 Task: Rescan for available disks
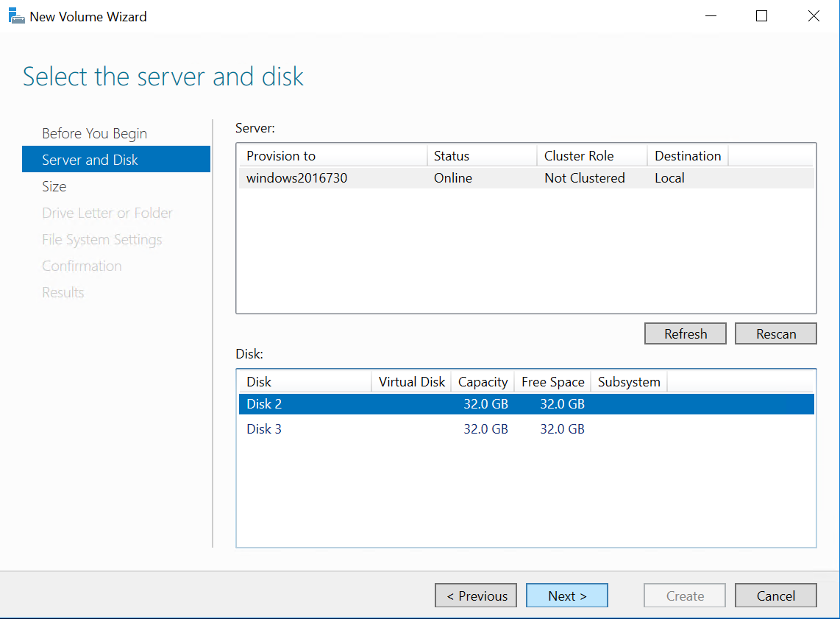[x=775, y=333]
